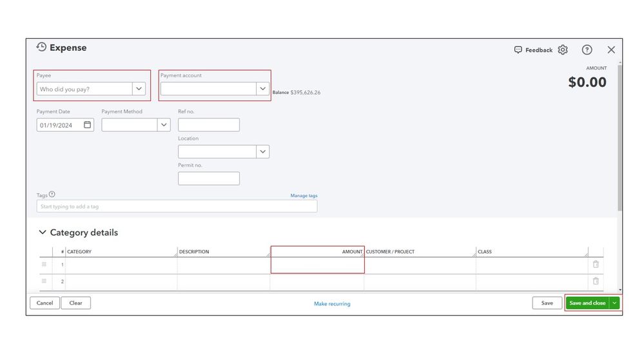Screen dimensions: 644x362
Task: Collapse the Category details section
Action: (43, 233)
